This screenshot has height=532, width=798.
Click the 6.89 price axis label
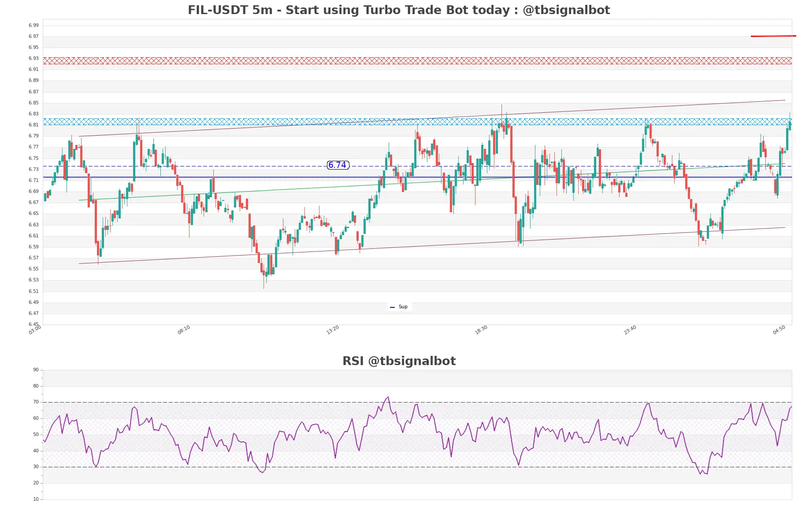pos(33,81)
